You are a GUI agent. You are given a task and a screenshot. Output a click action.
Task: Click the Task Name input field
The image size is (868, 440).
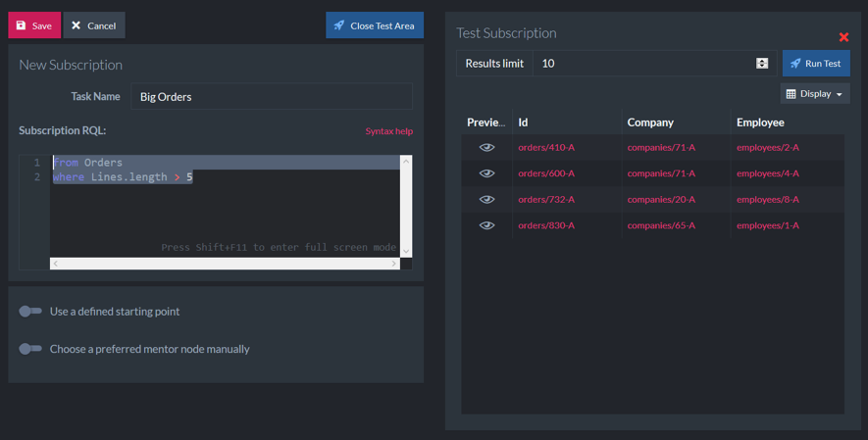click(271, 97)
